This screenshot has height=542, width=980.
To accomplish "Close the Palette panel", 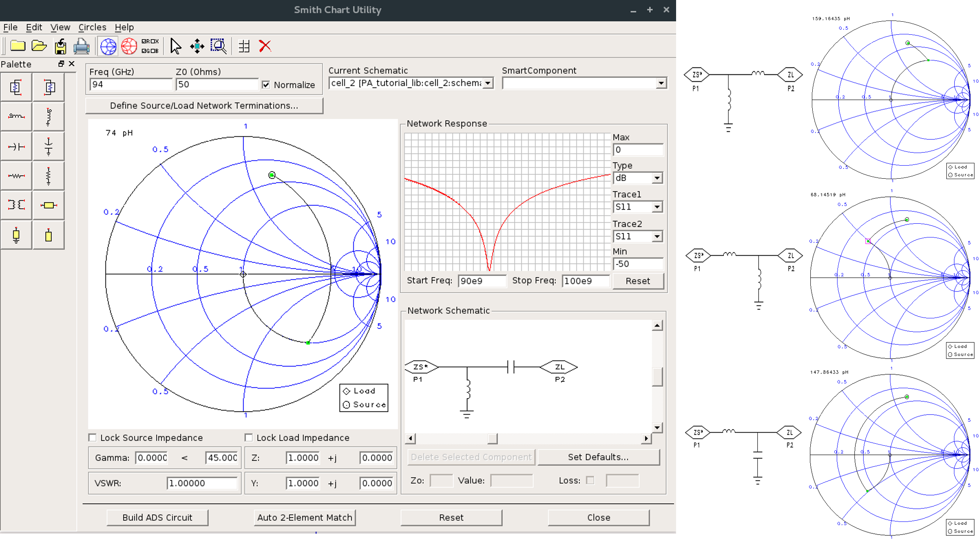I will (x=71, y=64).
